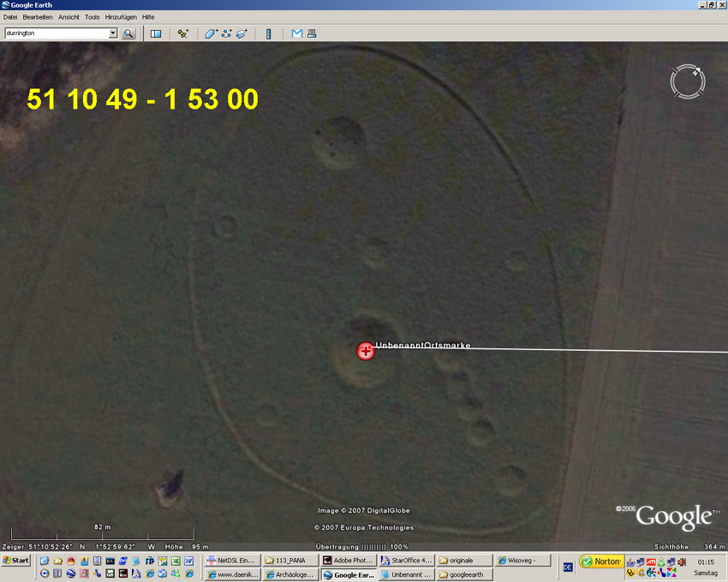Click the Norton status indicator
This screenshot has height=582, width=728.
pos(600,561)
